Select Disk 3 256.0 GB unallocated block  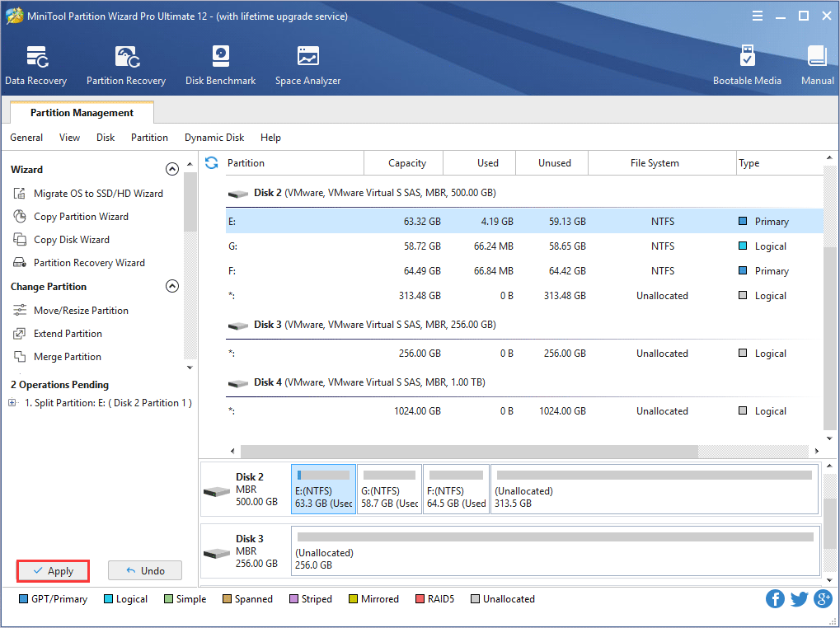[555, 551]
